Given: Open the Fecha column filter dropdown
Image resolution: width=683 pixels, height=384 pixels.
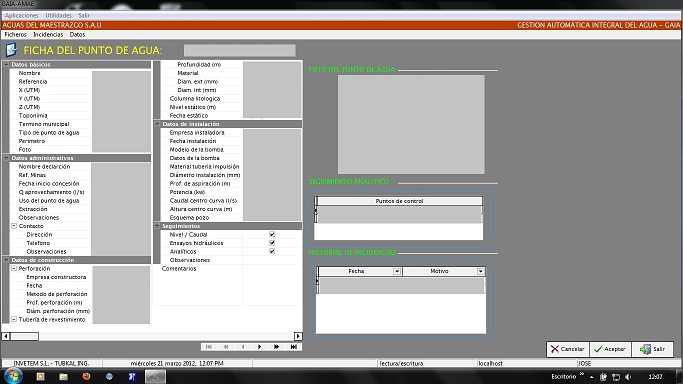Looking at the screenshot, I should (397, 271).
